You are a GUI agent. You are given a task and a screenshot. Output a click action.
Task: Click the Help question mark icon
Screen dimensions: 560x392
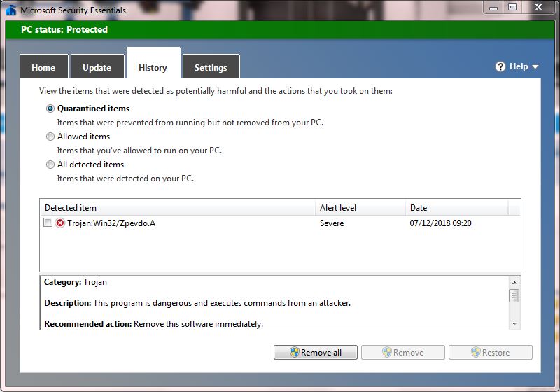coord(500,66)
